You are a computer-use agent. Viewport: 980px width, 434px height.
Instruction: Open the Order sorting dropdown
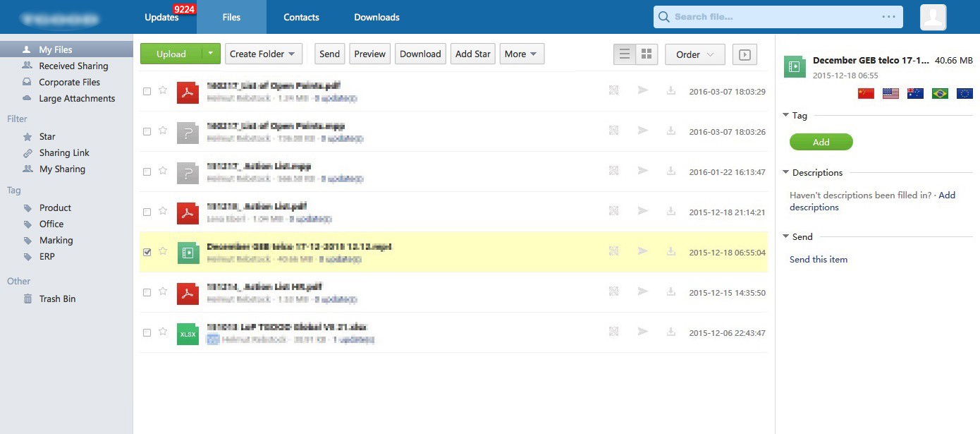tap(694, 54)
